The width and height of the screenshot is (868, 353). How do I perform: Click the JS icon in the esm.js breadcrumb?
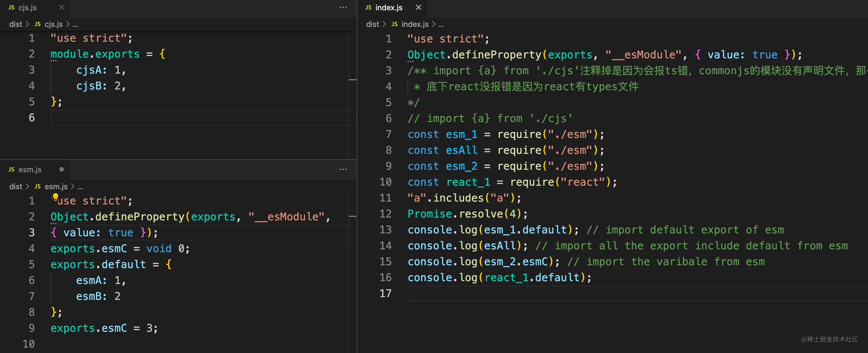[37, 186]
